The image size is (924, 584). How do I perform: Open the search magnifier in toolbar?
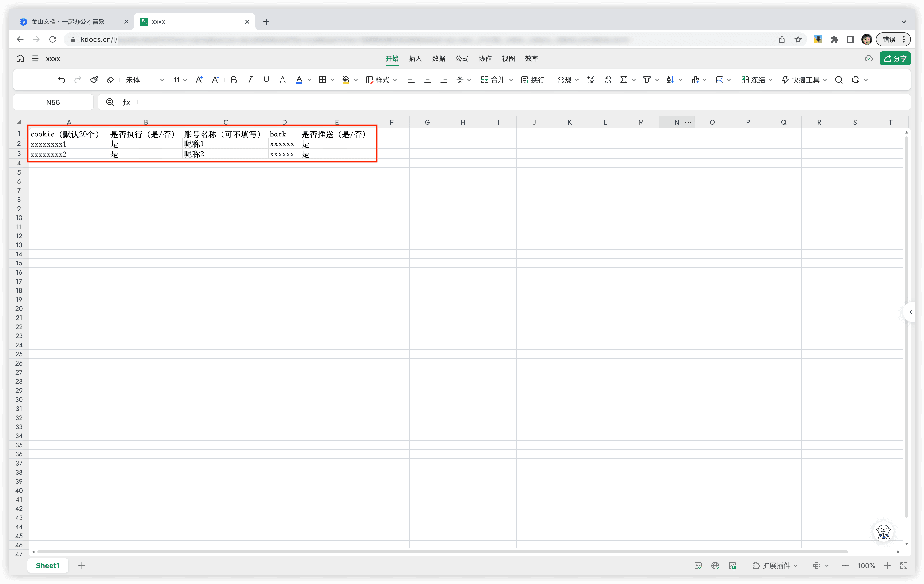(x=839, y=80)
